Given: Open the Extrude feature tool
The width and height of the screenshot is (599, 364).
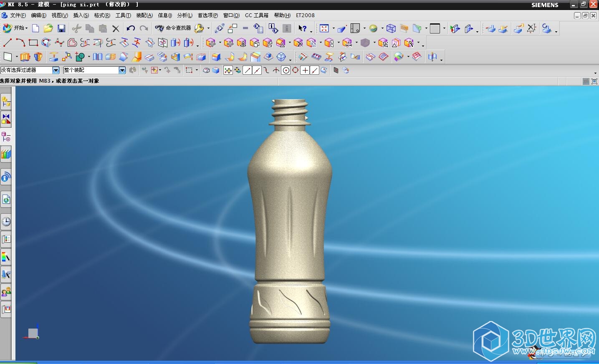Looking at the screenshot, I should click(x=25, y=57).
